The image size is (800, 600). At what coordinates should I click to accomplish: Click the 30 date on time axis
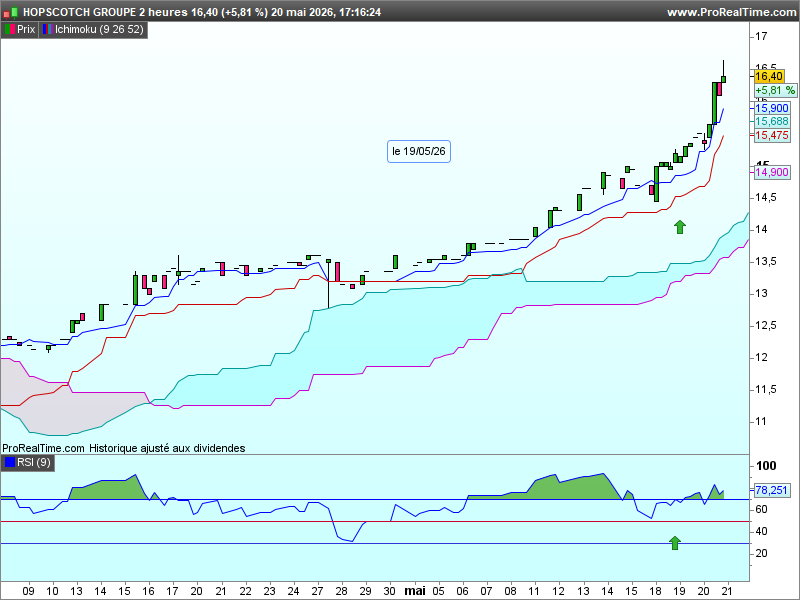coord(389,591)
